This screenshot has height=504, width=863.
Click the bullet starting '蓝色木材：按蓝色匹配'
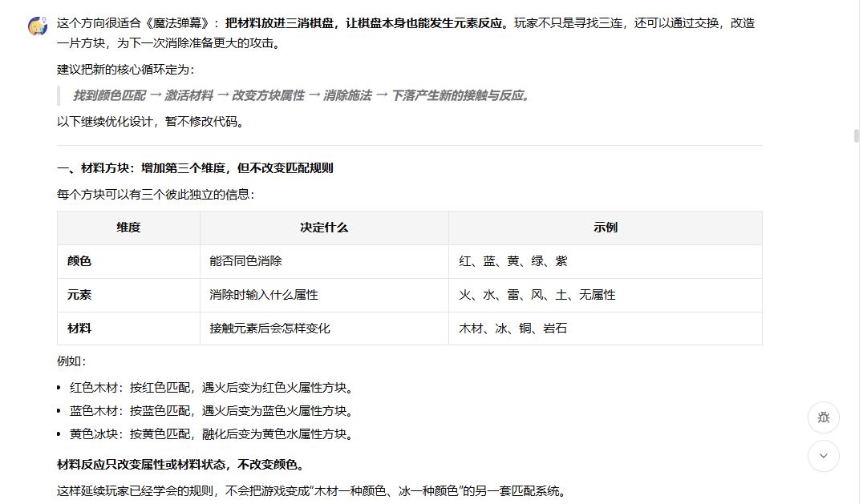point(212,411)
